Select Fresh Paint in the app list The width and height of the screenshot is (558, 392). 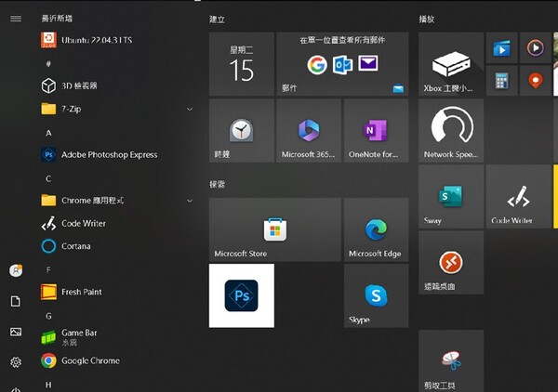point(81,292)
